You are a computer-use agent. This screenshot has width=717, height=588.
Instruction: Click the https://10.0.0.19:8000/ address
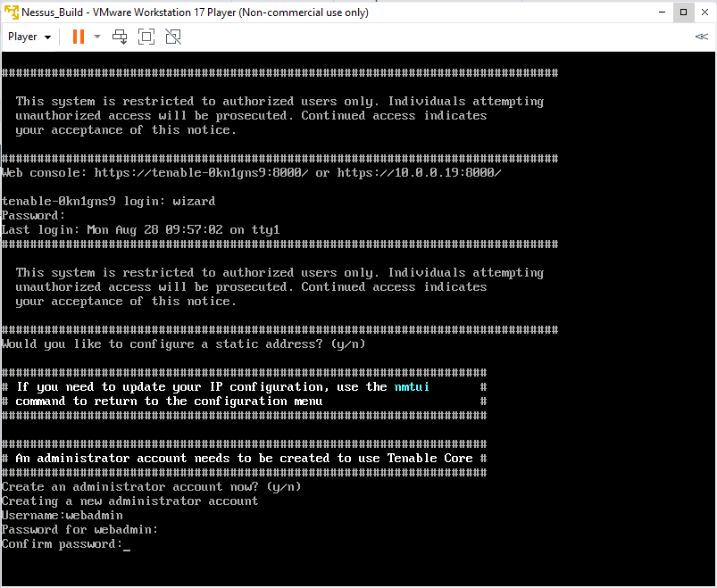419,173
